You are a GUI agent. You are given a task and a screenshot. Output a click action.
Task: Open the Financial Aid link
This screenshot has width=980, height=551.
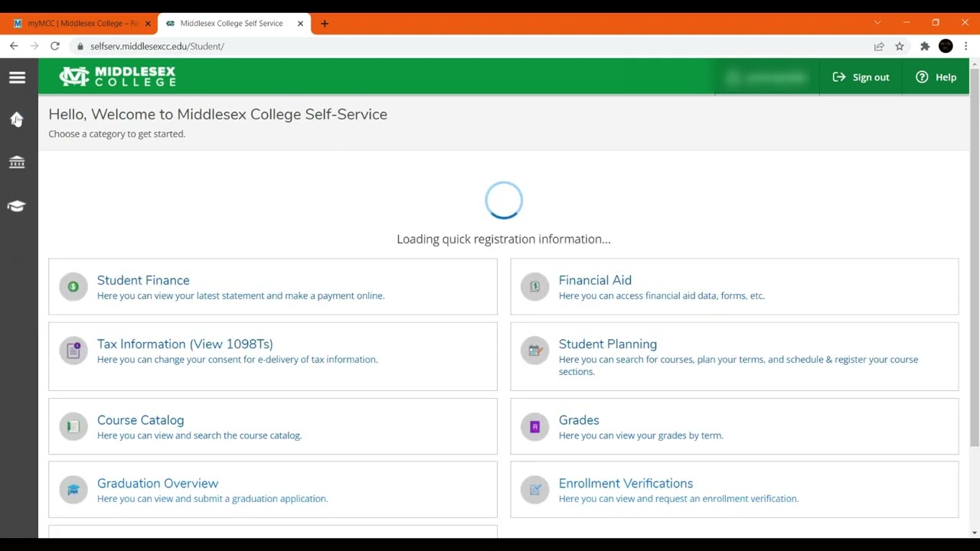[x=595, y=281]
